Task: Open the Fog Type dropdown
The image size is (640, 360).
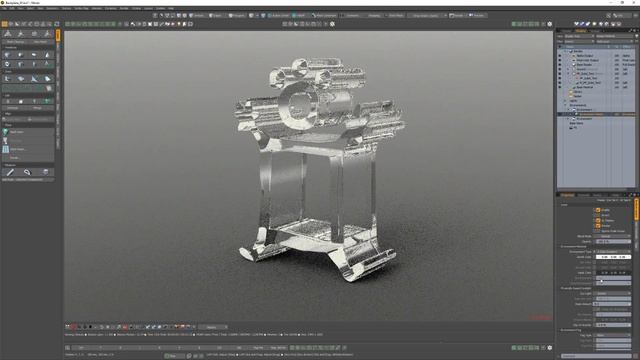Action: (613, 335)
